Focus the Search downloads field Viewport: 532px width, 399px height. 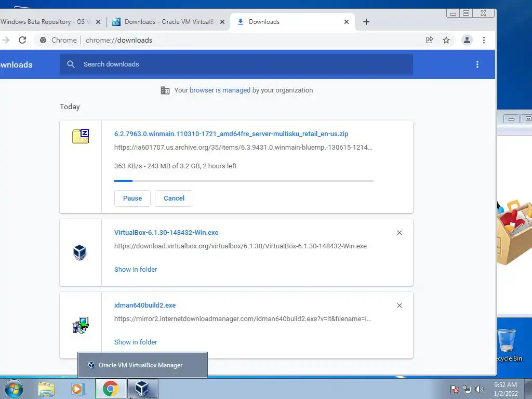(236, 64)
